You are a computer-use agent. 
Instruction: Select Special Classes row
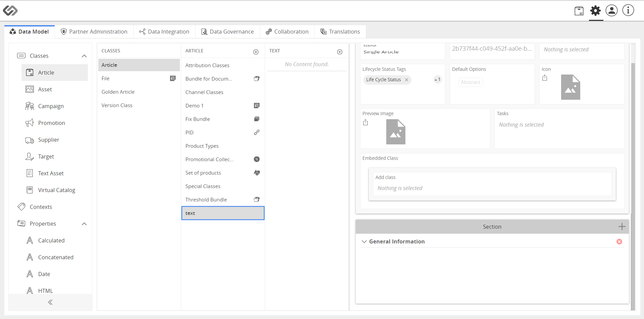pyautogui.click(x=223, y=186)
